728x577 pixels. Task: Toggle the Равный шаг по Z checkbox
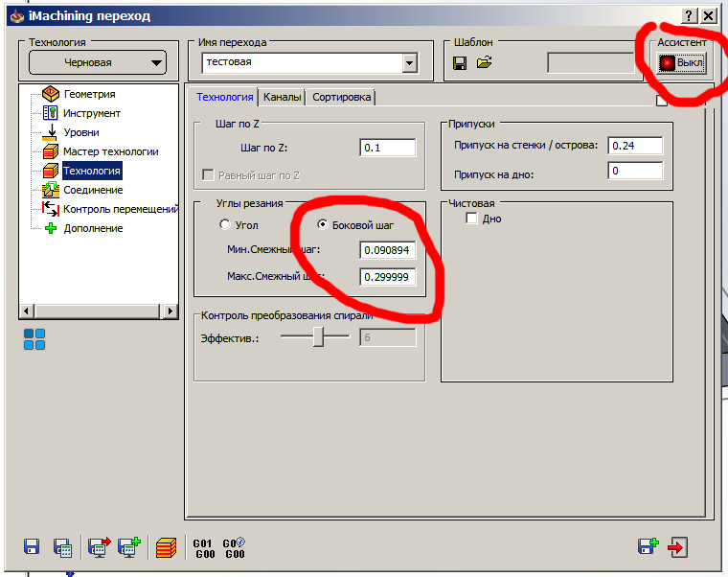(x=208, y=175)
